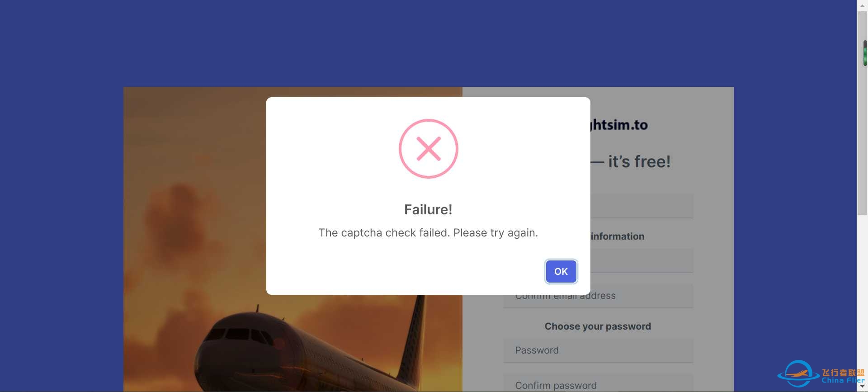Click the red X error icon
The image size is (868, 392).
click(x=428, y=149)
